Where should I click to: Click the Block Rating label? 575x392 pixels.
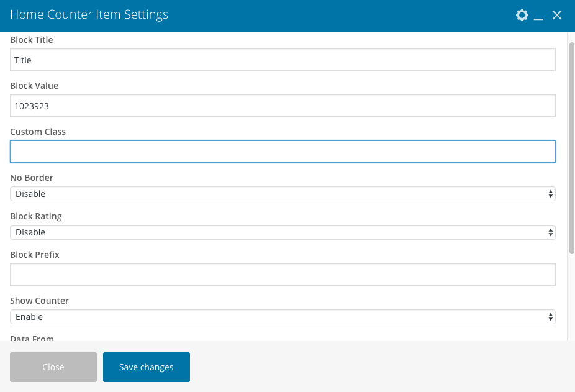click(36, 216)
